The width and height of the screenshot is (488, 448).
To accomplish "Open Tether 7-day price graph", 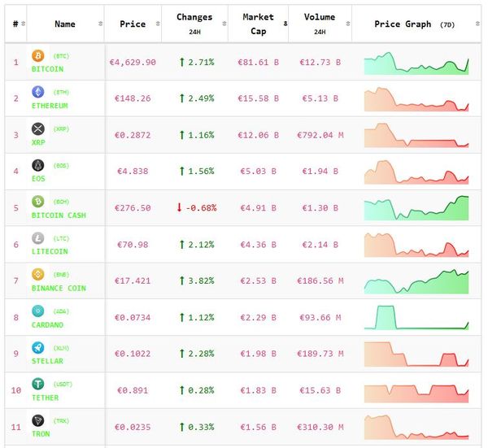I will [416, 394].
